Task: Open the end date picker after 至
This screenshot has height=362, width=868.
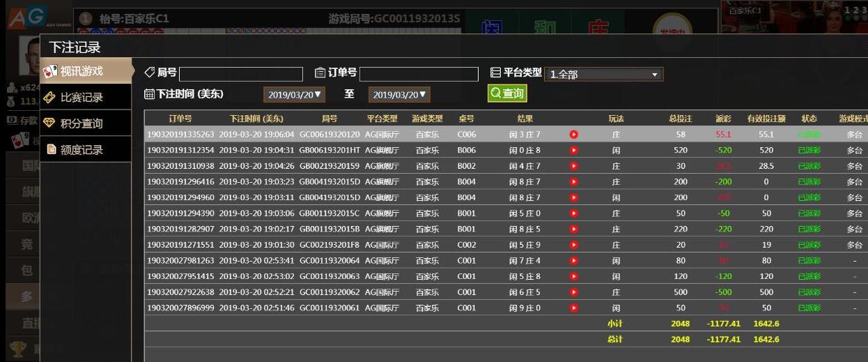Action: (x=399, y=94)
